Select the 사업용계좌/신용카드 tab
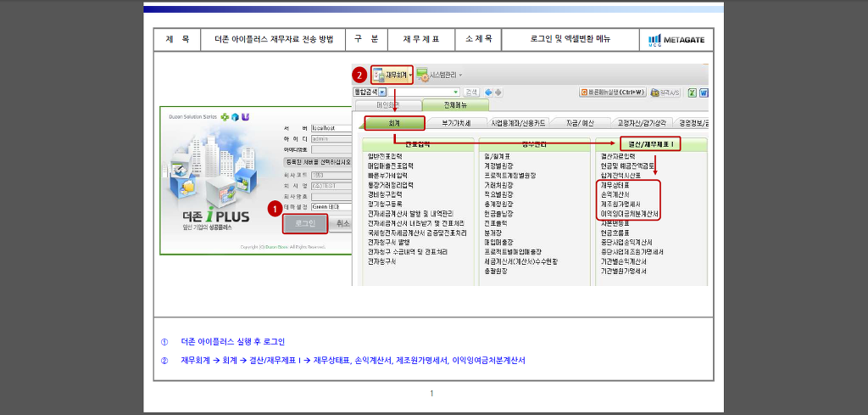 pyautogui.click(x=518, y=123)
